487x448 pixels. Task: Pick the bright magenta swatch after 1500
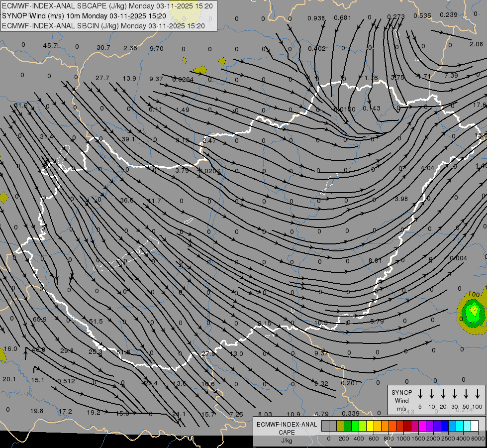[x=422, y=426]
